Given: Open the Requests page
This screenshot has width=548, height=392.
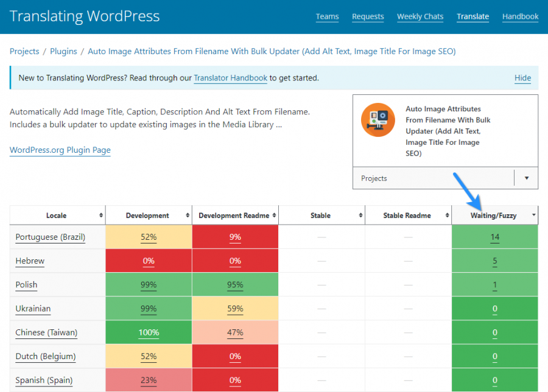Looking at the screenshot, I should [x=368, y=16].
